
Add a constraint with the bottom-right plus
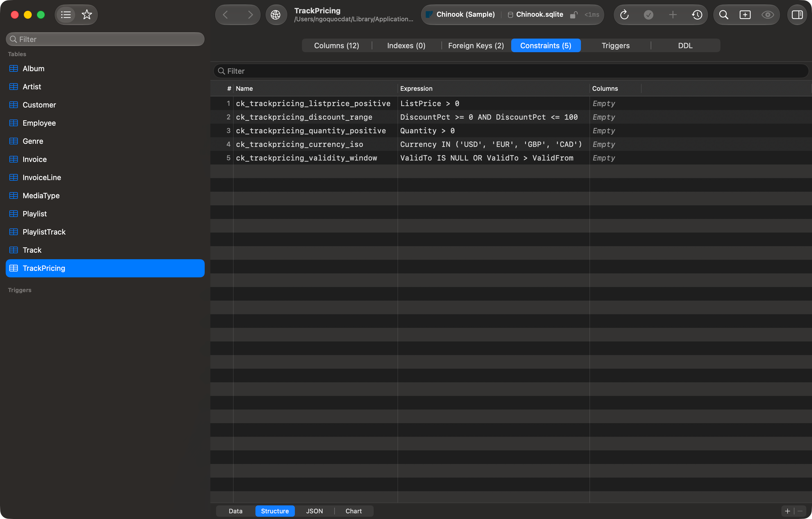[787, 511]
